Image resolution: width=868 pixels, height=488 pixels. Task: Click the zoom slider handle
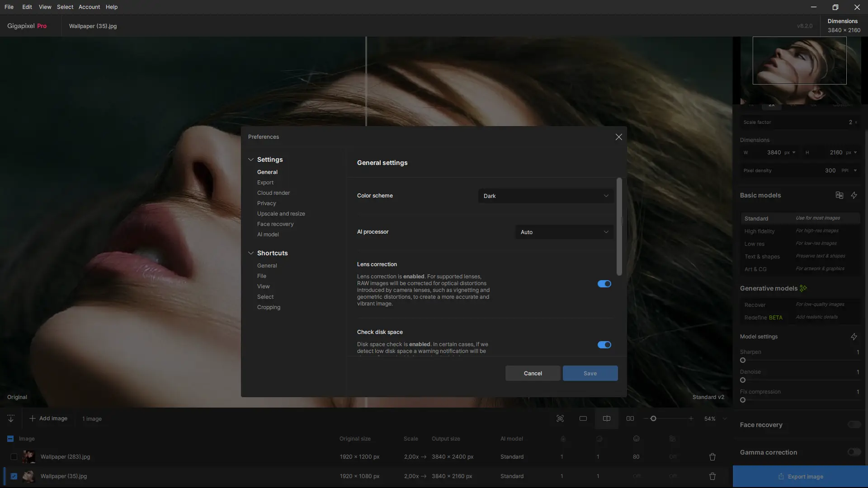point(653,418)
